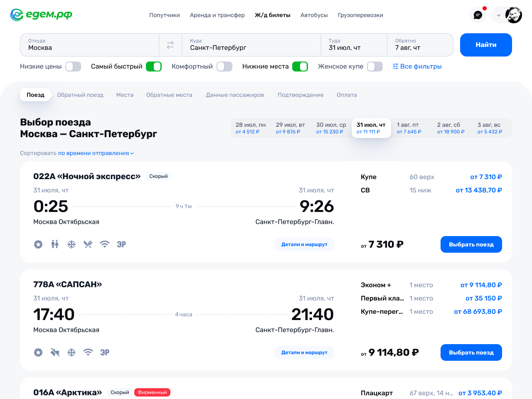Click Выбрать поезд for train 778A САПСАН
The height and width of the screenshot is (399, 532).
tap(471, 352)
